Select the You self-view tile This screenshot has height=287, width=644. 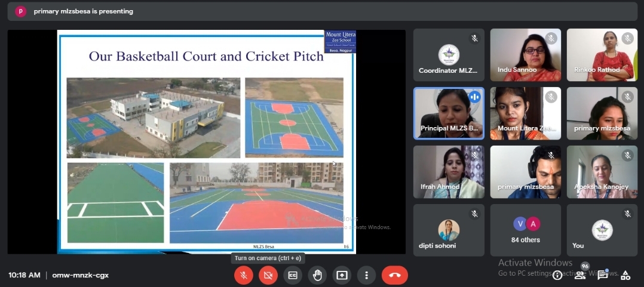pyautogui.click(x=602, y=230)
